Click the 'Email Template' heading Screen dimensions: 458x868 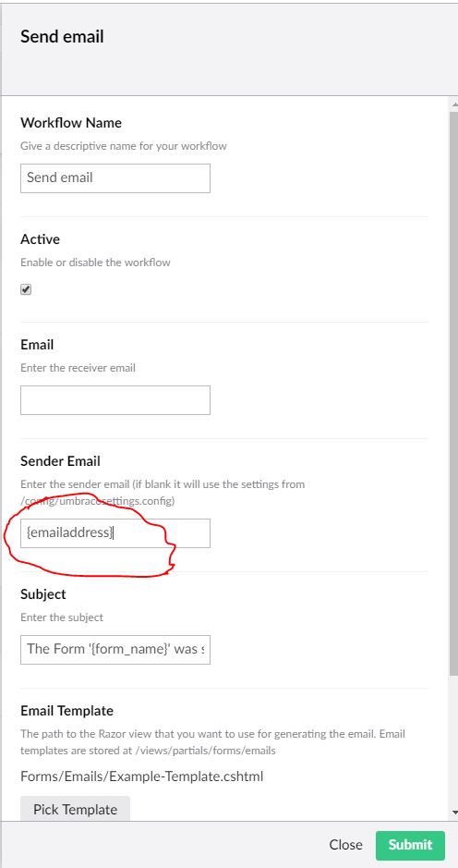coord(66,711)
